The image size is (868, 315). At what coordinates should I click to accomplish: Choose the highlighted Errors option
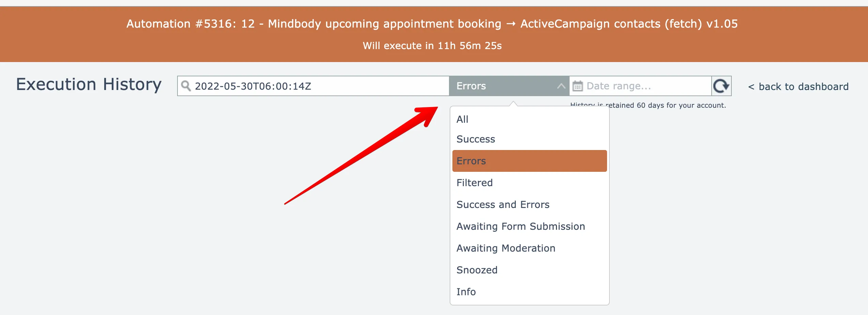529,161
